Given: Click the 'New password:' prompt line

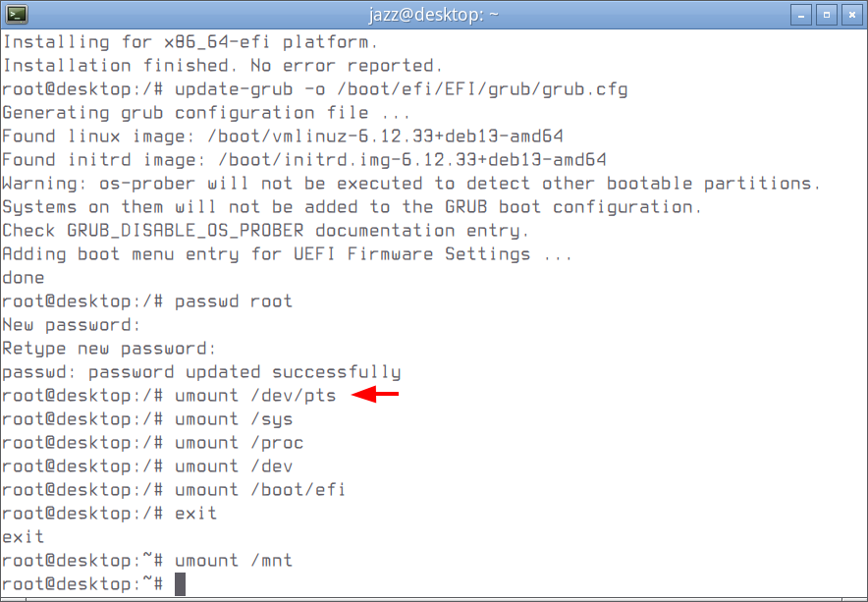Looking at the screenshot, I should (72, 325).
